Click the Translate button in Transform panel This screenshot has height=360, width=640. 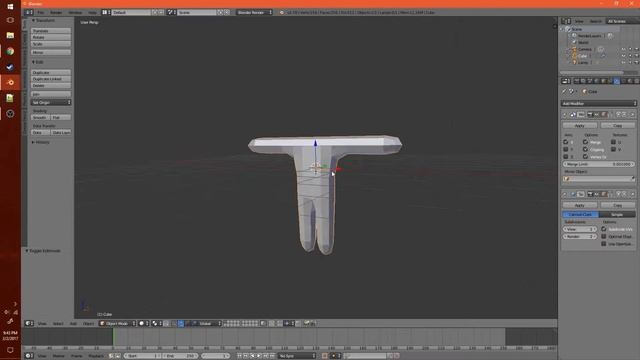click(x=51, y=31)
